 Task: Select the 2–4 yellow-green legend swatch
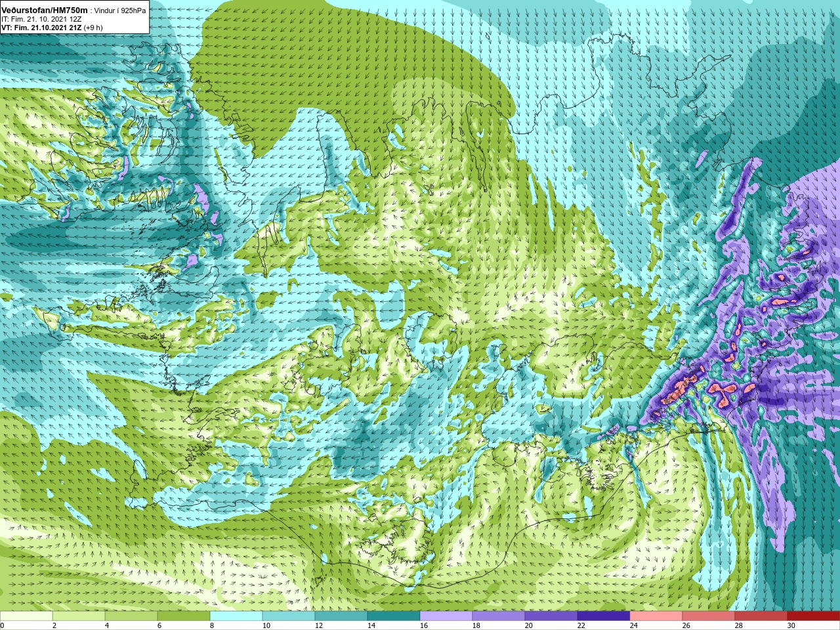[x=79, y=616]
